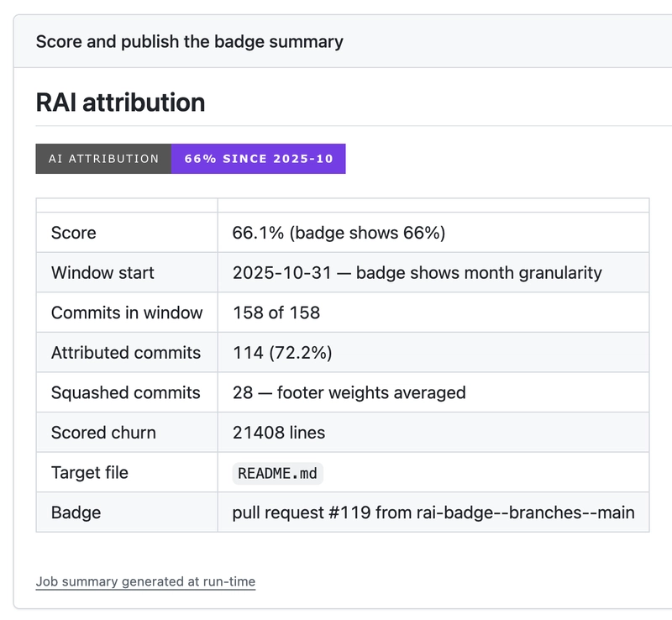The height and width of the screenshot is (620, 672).
Task: Click '28 — footer weights averaged' cell
Action: [x=433, y=391]
